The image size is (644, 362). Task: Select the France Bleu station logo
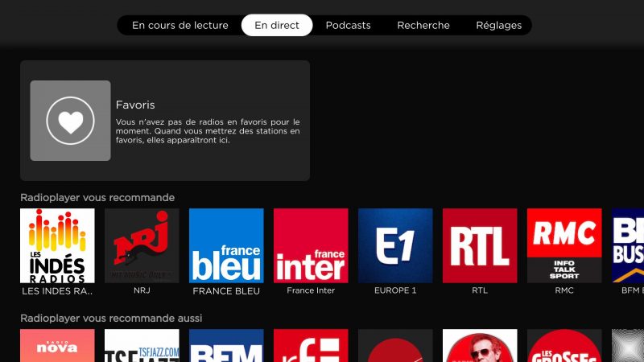[x=226, y=245]
